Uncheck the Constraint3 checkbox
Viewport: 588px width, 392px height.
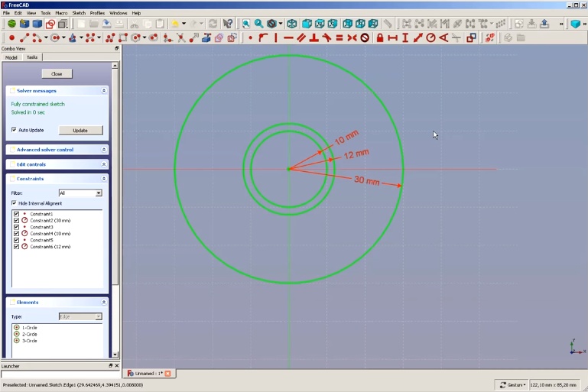pos(16,227)
